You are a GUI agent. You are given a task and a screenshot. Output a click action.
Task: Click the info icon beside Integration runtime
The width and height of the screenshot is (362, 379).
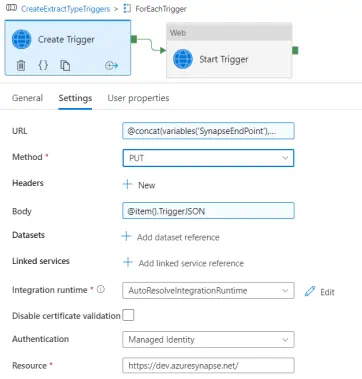click(101, 289)
